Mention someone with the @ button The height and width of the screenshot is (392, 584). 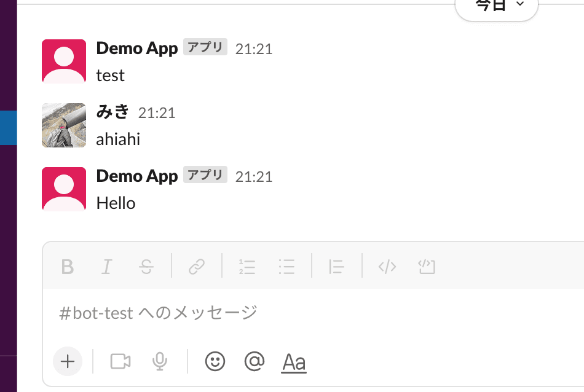point(254,361)
